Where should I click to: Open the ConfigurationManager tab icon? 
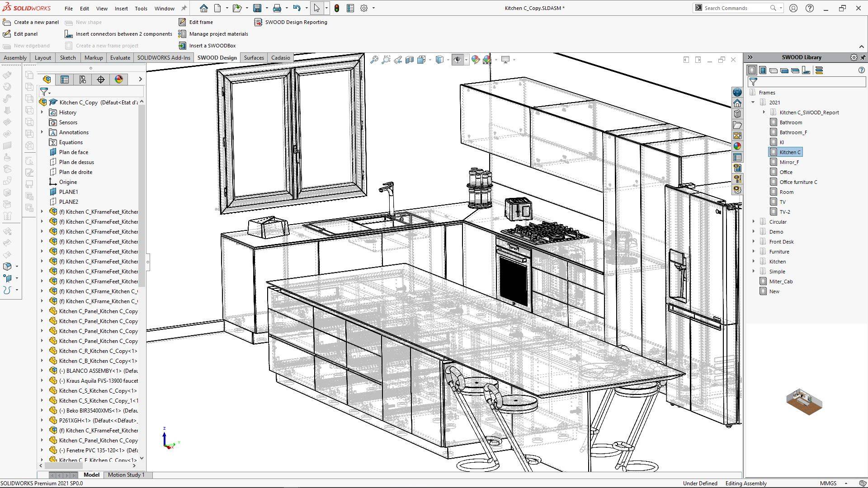coord(83,80)
